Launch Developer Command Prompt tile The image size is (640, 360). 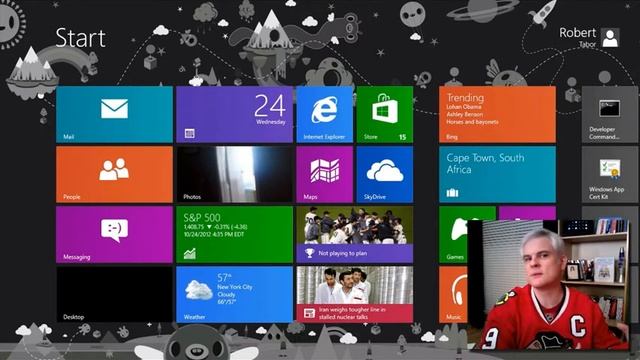point(610,114)
